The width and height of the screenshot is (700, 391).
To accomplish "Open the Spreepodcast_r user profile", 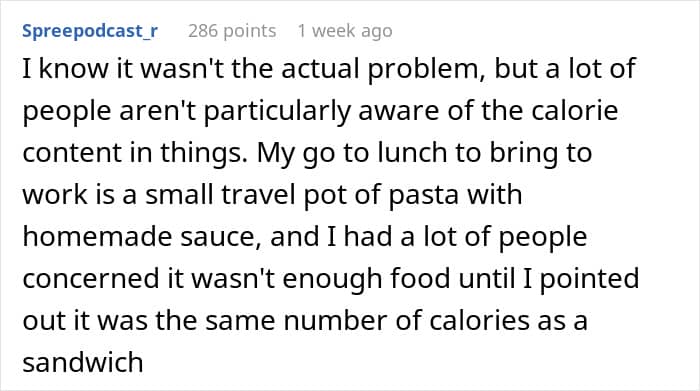I will click(x=90, y=31).
